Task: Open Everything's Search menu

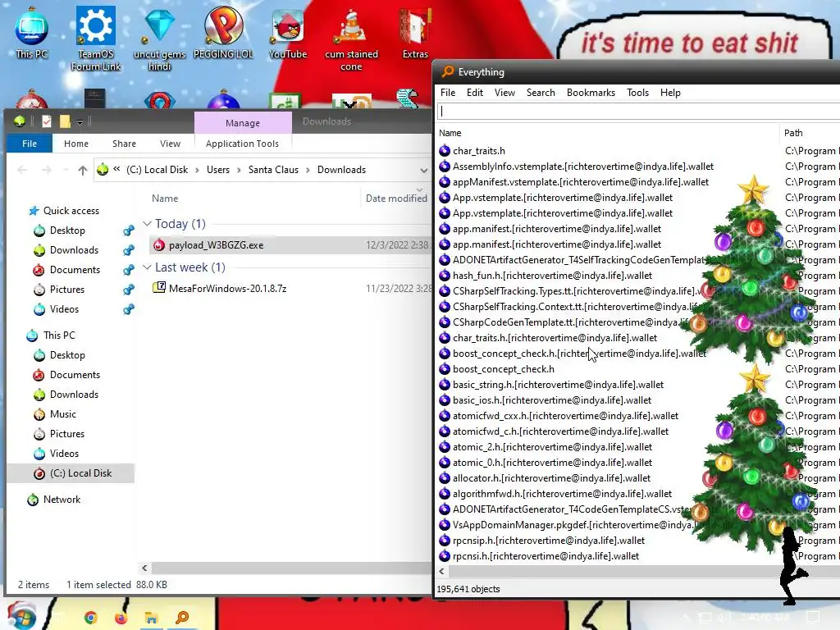Action: (541, 93)
